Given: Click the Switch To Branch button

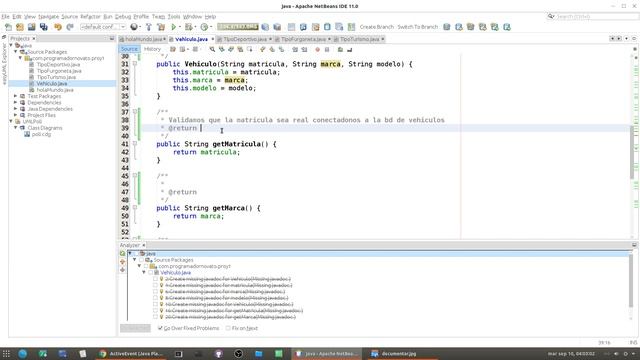Looking at the screenshot, I should 417,27.
